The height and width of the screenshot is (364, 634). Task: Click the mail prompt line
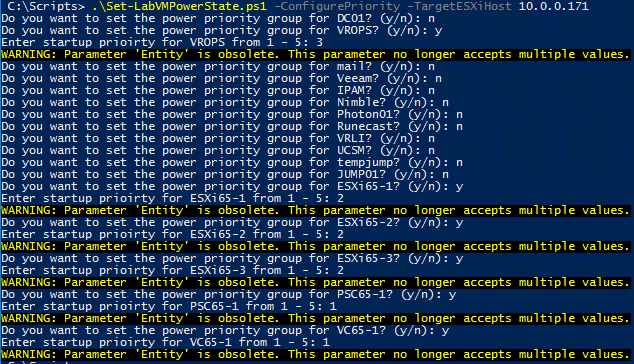218,66
